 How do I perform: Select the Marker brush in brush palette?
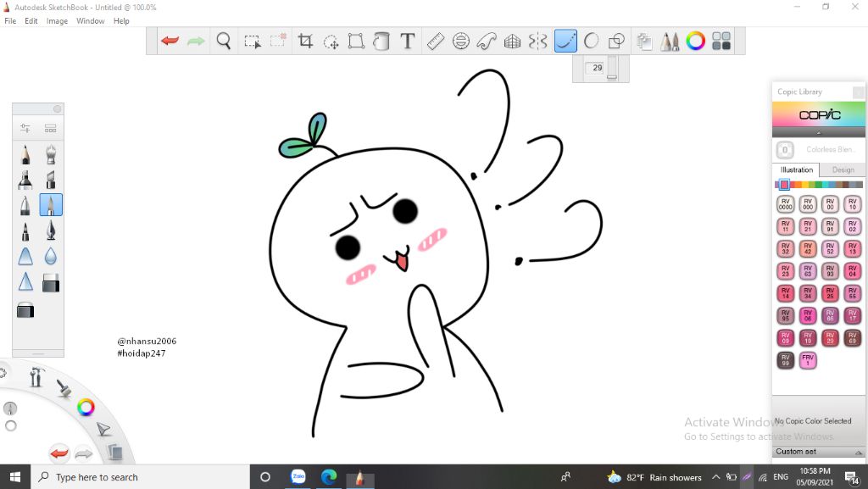[x=25, y=180]
